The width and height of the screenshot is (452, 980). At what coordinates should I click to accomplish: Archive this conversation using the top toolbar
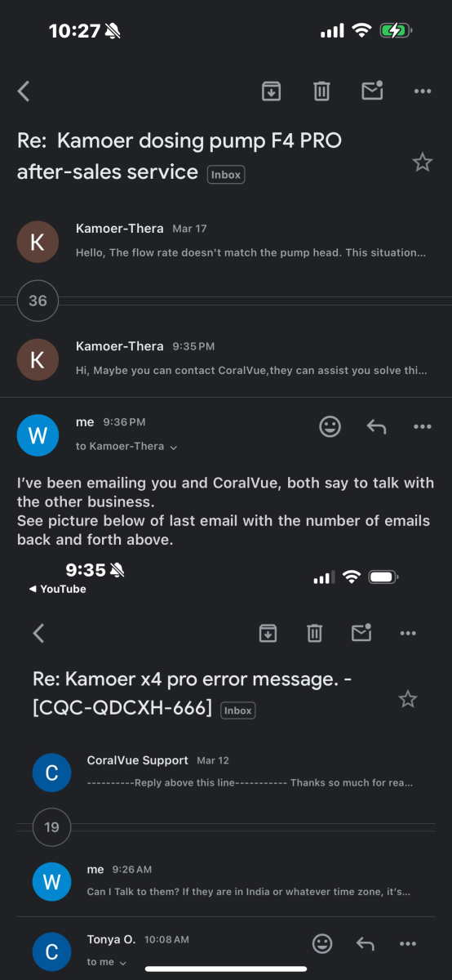click(271, 91)
